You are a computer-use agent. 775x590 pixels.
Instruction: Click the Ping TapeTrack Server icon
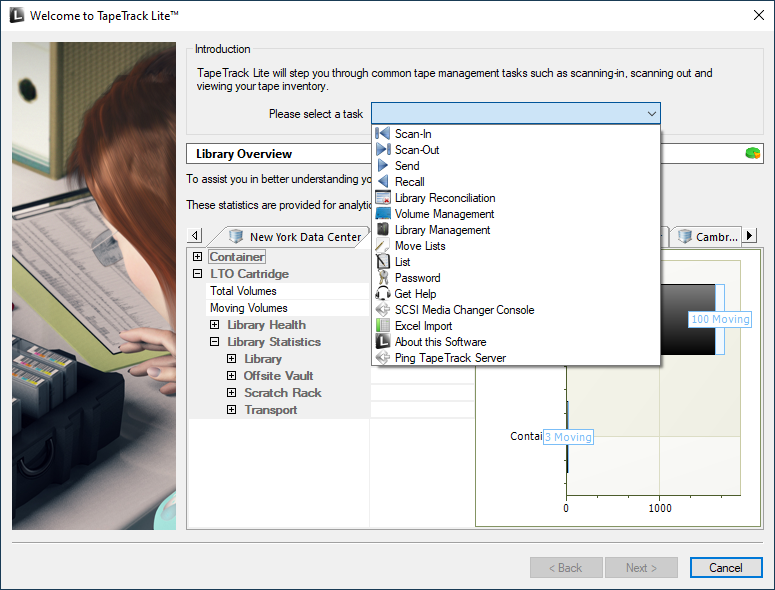[x=383, y=357]
